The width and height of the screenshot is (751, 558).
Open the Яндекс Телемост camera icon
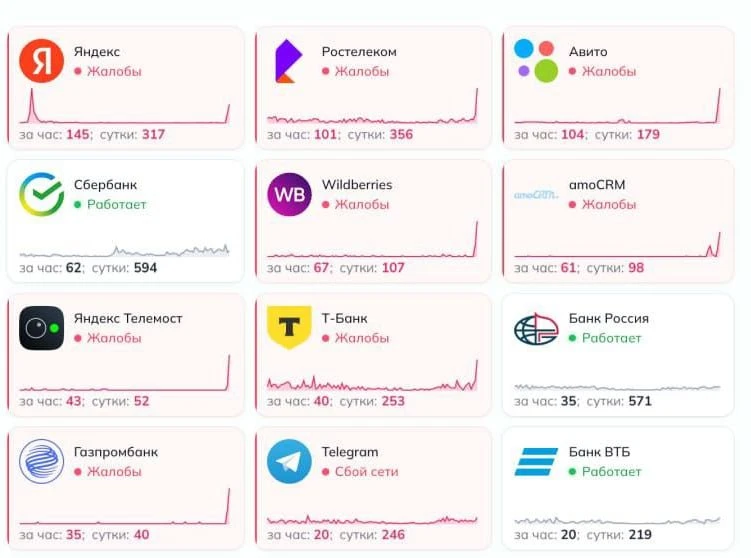(41, 328)
